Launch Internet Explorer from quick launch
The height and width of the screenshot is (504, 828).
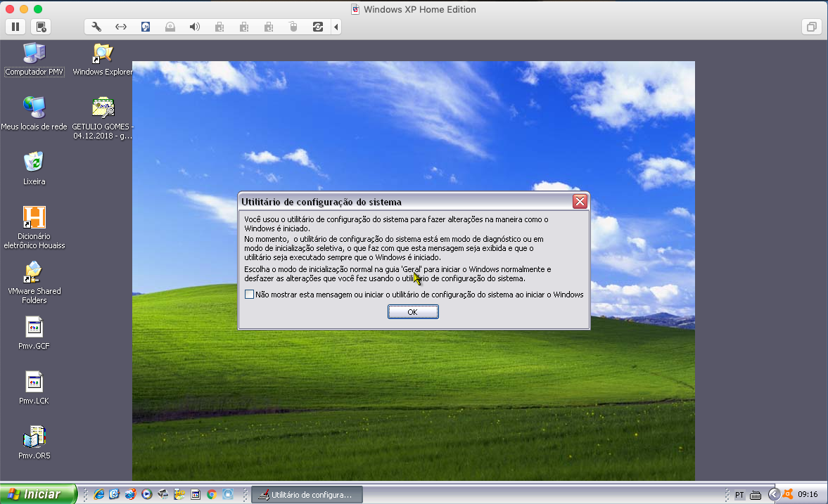tap(98, 494)
